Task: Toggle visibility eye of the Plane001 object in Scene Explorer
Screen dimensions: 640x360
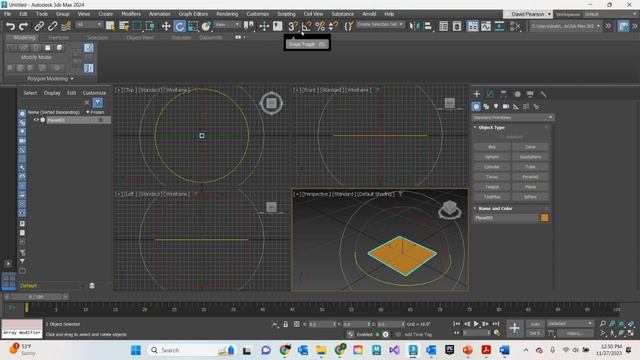Action: click(x=36, y=120)
